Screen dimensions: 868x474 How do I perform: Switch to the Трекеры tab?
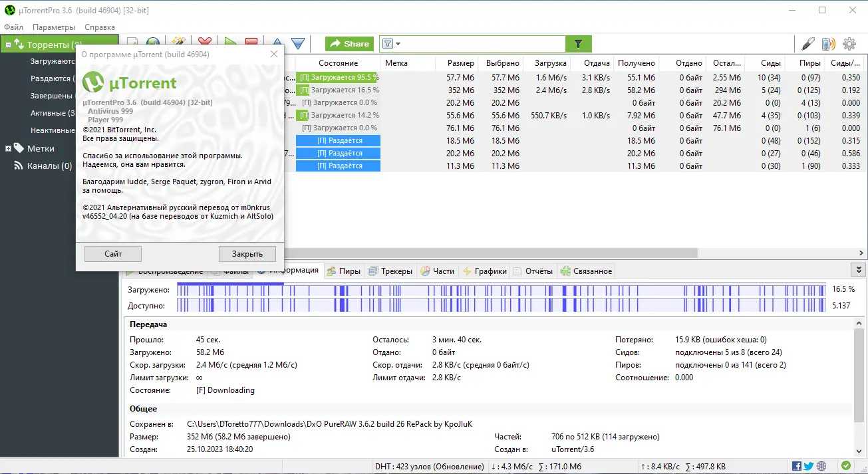pos(391,271)
